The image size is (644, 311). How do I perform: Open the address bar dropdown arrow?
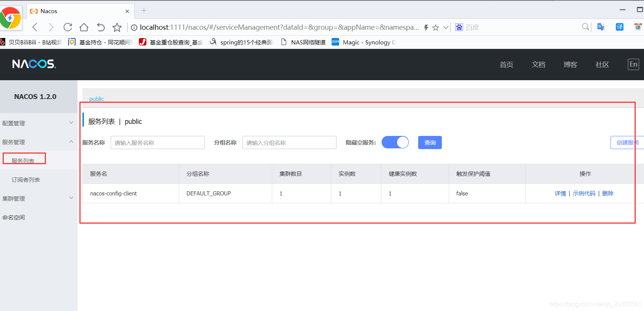446,27
